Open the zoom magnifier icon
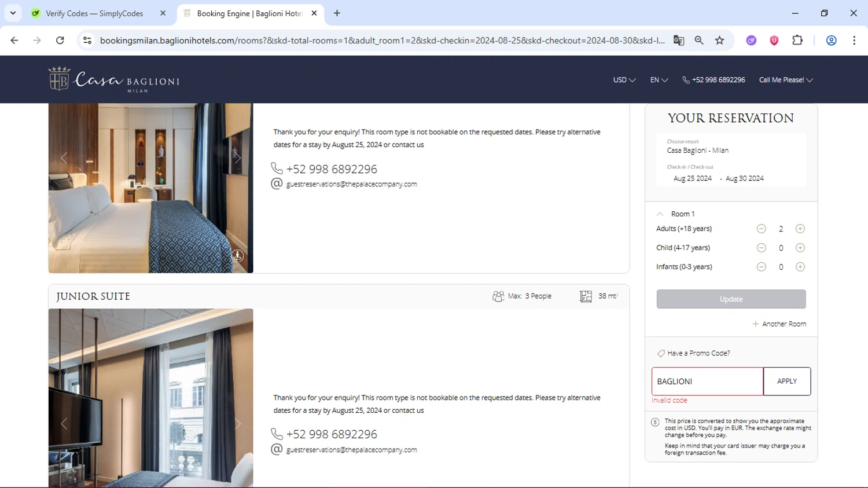Screen dimensions: 868x488 coord(699,40)
